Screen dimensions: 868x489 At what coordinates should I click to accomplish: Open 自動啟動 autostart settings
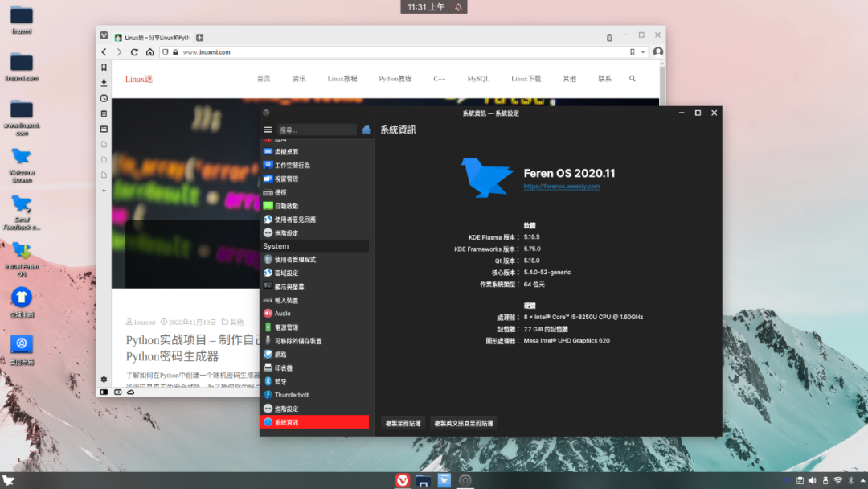point(314,206)
